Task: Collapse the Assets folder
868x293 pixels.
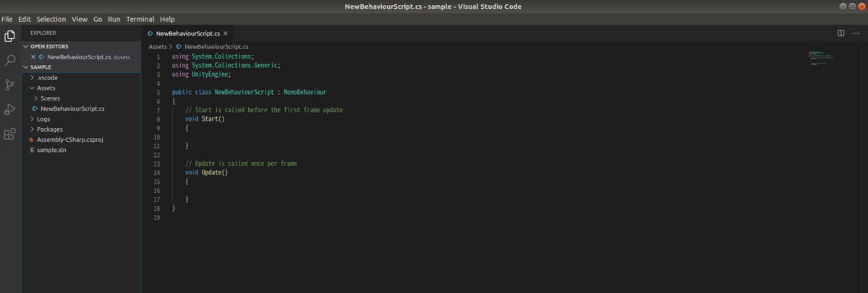Action: click(x=32, y=88)
